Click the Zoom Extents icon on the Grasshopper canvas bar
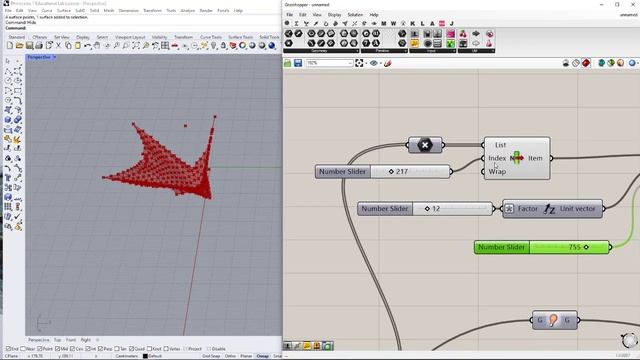 coord(359,63)
